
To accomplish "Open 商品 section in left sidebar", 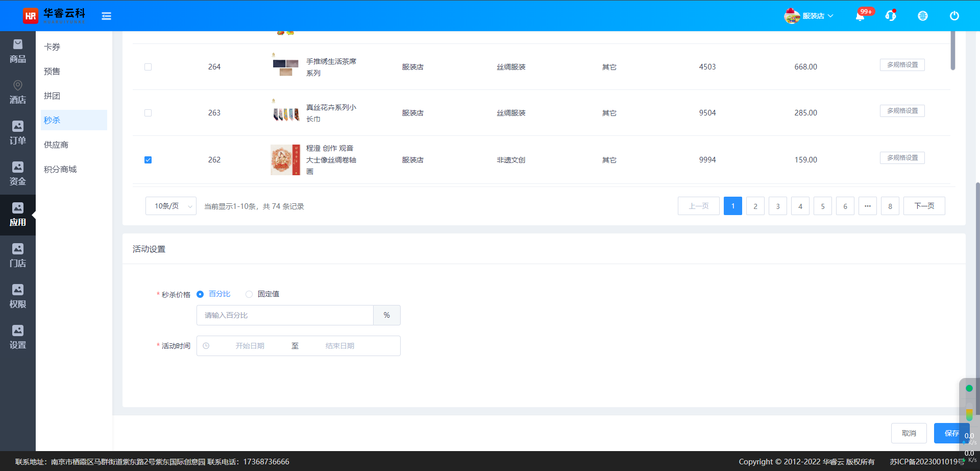I will coord(18,52).
